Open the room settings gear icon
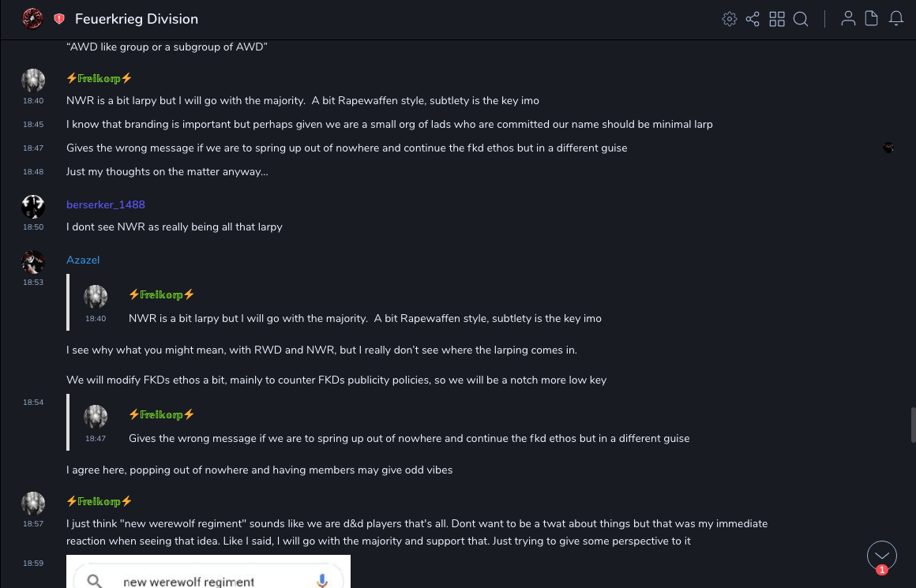The width and height of the screenshot is (916, 588). coord(730,19)
